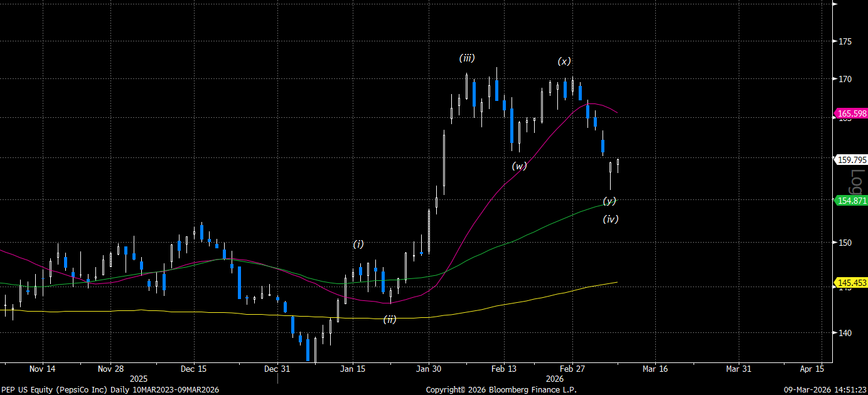Click the (iv) wave label
This screenshot has height=395, width=868.
pyautogui.click(x=611, y=219)
